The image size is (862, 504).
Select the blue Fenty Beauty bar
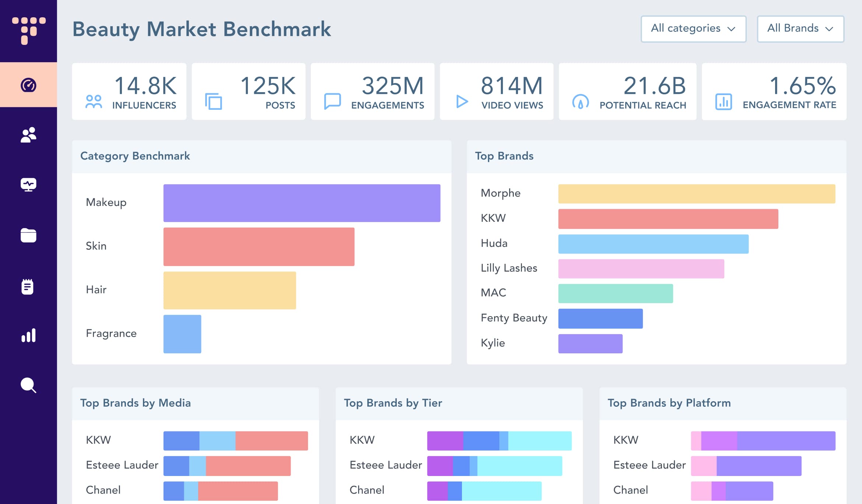600,319
